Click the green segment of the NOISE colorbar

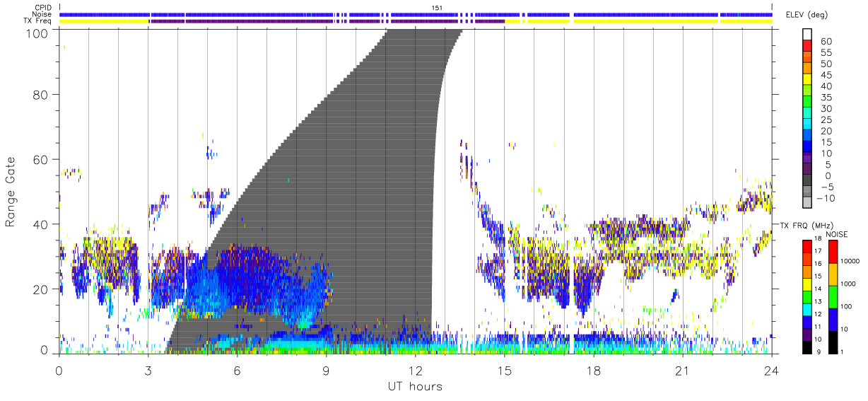point(833,296)
